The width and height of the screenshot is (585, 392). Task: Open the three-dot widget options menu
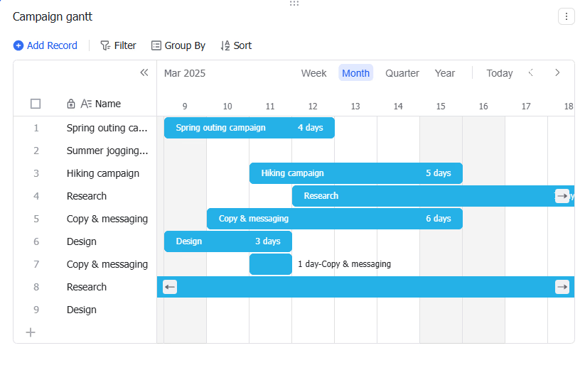566,16
